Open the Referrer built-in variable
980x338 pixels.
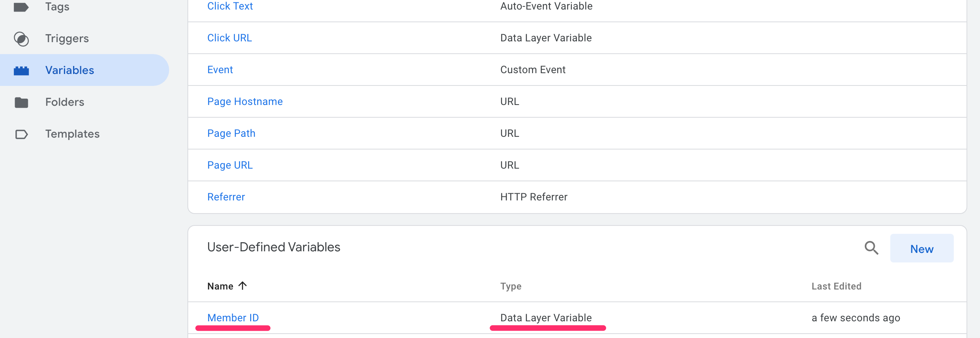click(x=226, y=197)
